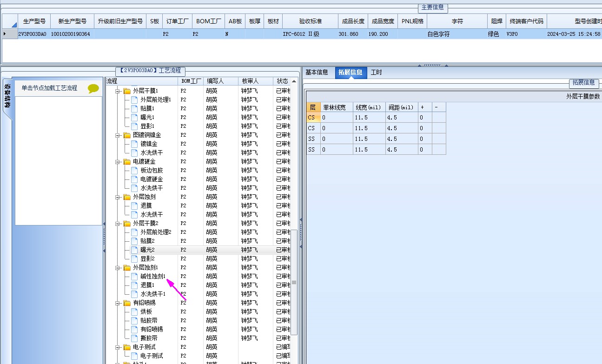Select the 电子测试 document child item
602x364 pixels.
152,356
